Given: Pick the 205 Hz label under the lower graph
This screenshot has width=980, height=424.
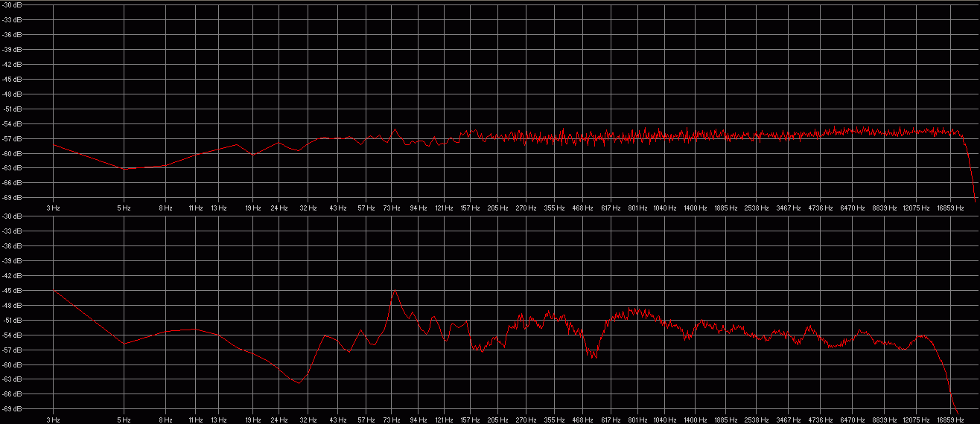Looking at the screenshot, I should click(x=497, y=420).
